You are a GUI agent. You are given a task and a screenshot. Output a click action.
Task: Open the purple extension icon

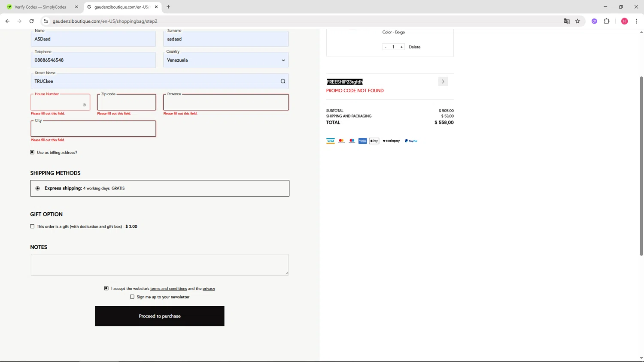tap(594, 21)
